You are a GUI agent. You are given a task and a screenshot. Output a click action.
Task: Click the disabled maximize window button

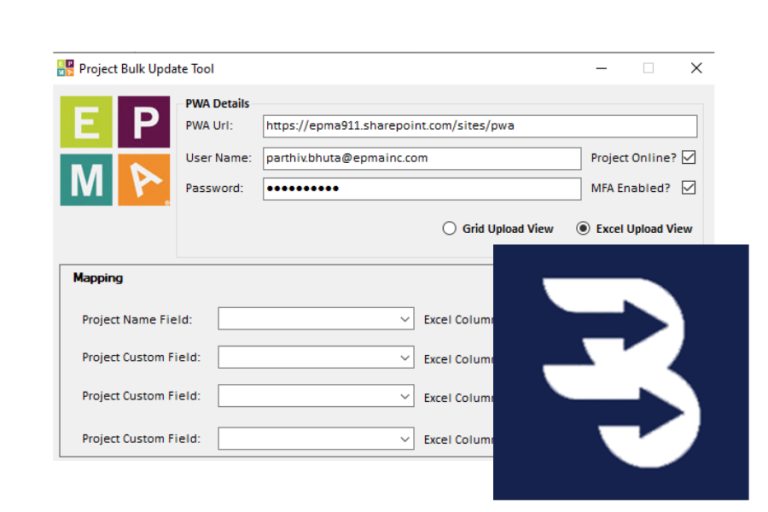648,68
